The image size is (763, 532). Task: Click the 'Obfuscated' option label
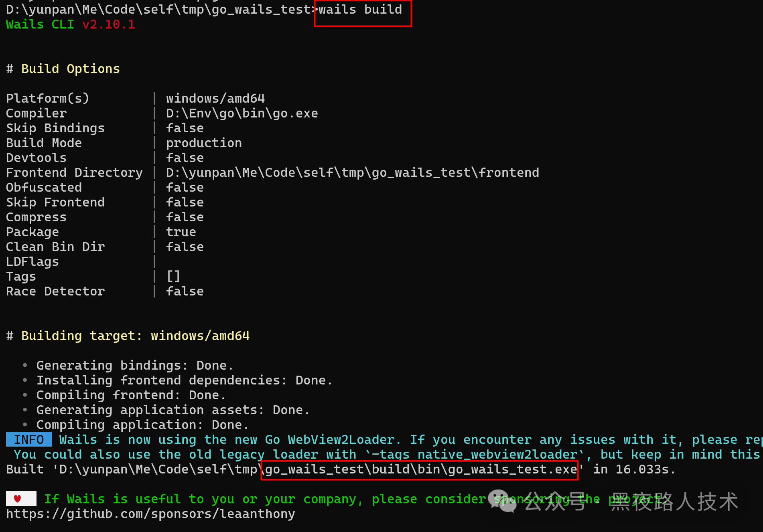pos(44,188)
